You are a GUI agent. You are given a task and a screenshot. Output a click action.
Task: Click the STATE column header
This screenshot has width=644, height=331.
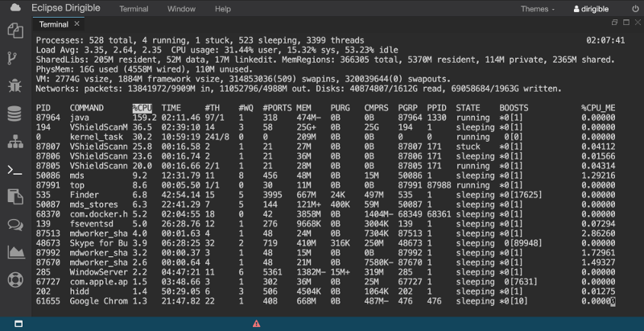tap(468, 108)
